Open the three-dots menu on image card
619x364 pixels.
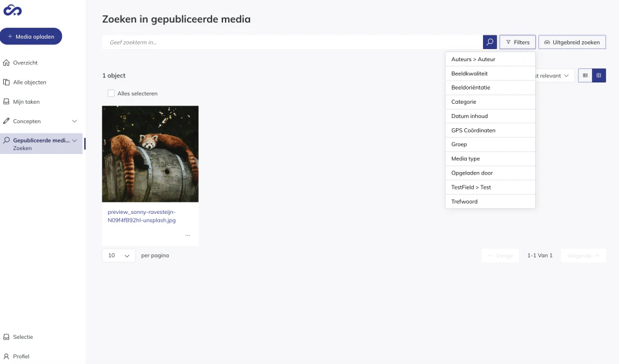pos(188,235)
